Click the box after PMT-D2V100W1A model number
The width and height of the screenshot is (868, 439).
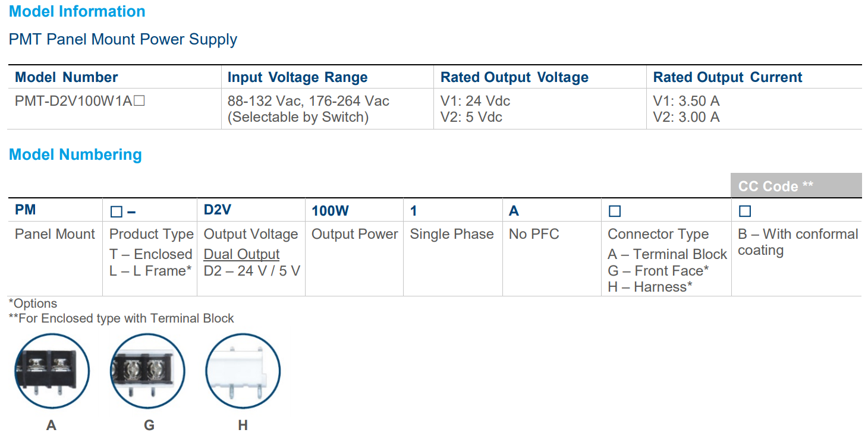pyautogui.click(x=139, y=101)
